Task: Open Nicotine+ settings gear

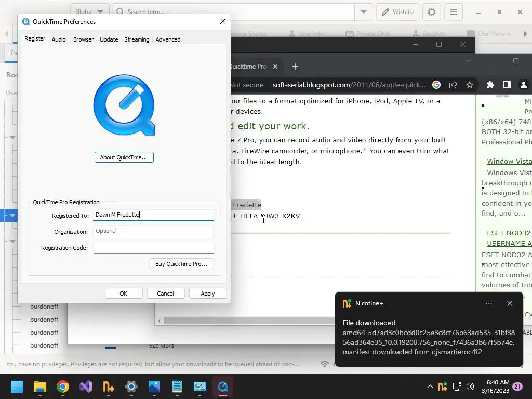Action: (431, 12)
